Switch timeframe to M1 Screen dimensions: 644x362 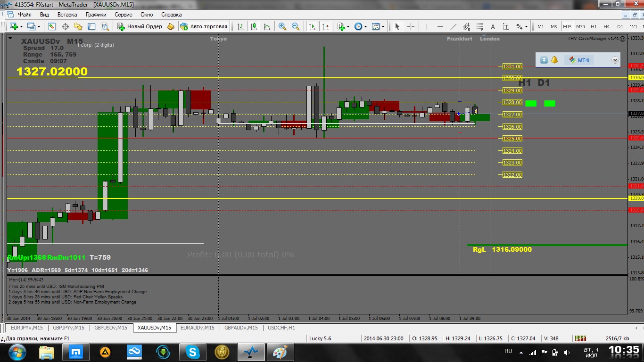pos(540,26)
